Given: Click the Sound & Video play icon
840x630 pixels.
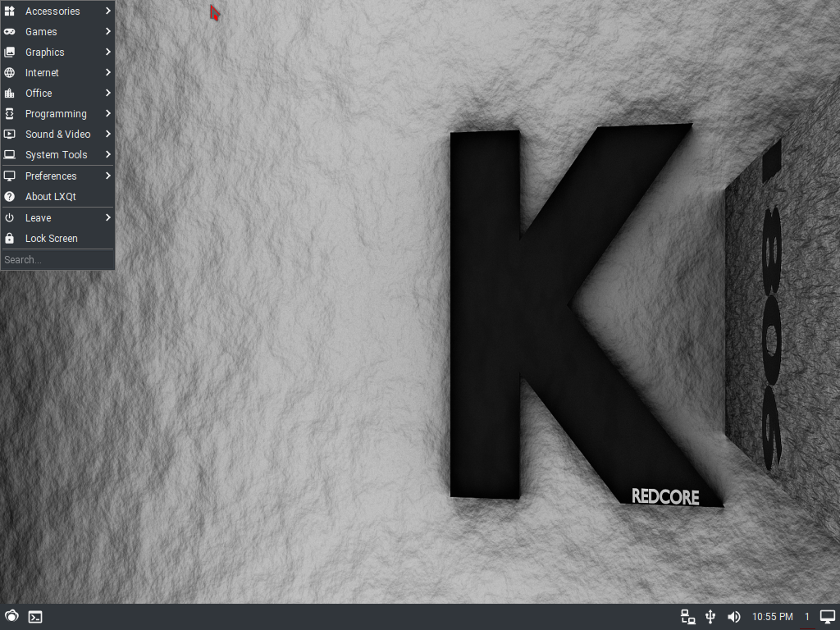Looking at the screenshot, I should pyautogui.click(x=10, y=134).
